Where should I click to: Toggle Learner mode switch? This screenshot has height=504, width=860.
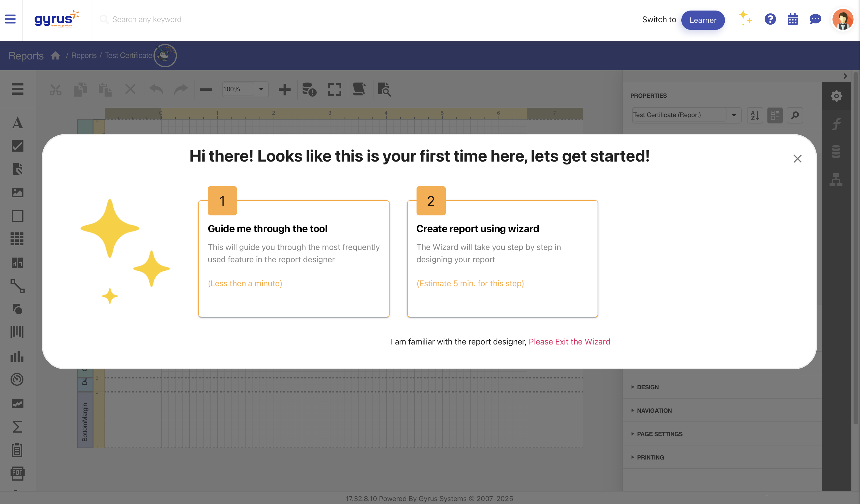click(703, 20)
